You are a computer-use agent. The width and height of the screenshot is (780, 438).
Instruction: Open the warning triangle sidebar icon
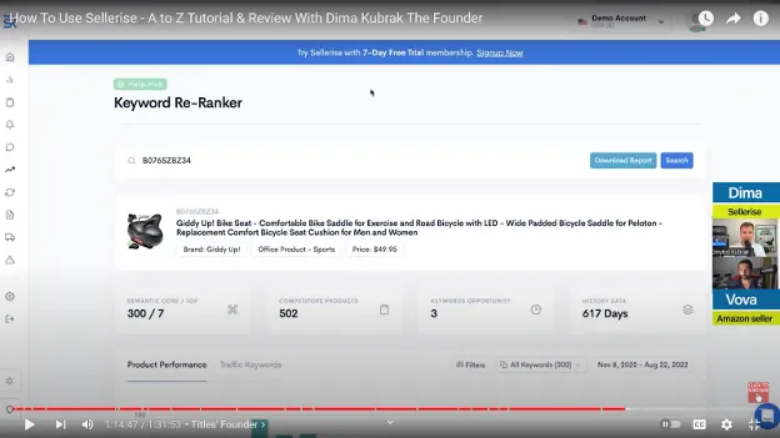(x=10, y=260)
